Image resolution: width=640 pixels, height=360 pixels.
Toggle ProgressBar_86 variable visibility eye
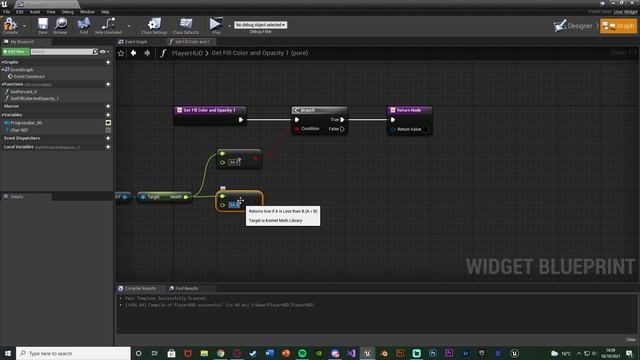click(108, 123)
